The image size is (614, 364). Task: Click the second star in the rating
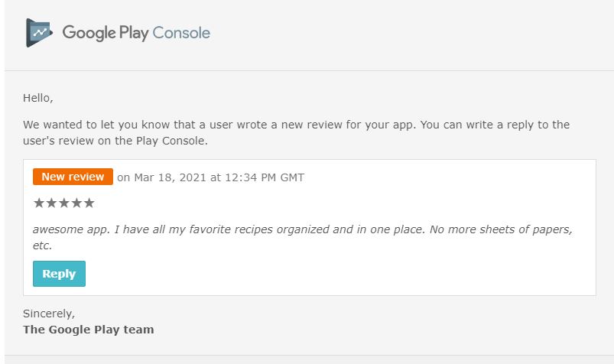point(51,203)
